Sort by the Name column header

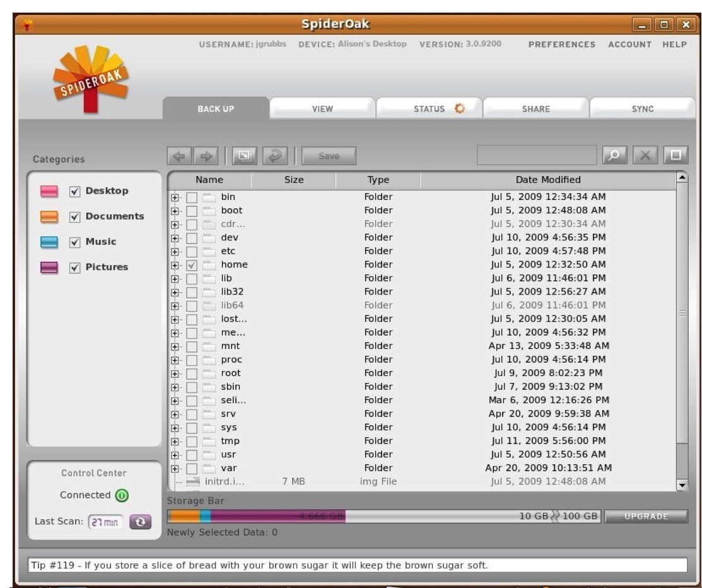(x=209, y=180)
